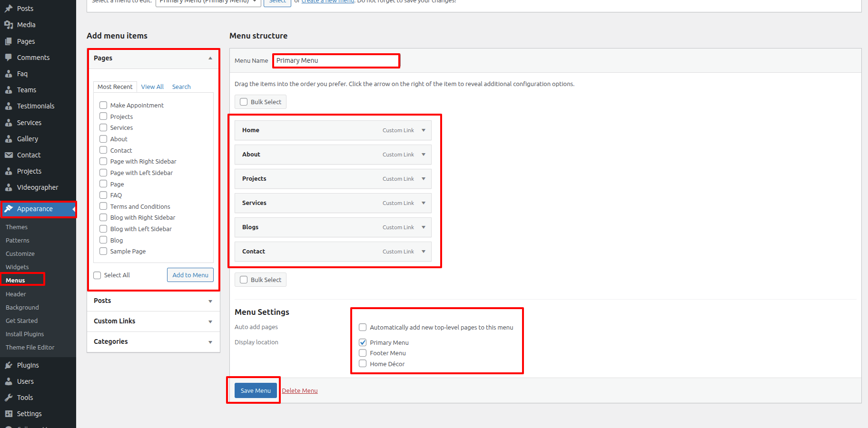Click the Media icon in sidebar
The height and width of the screenshot is (428, 868).
click(9, 25)
